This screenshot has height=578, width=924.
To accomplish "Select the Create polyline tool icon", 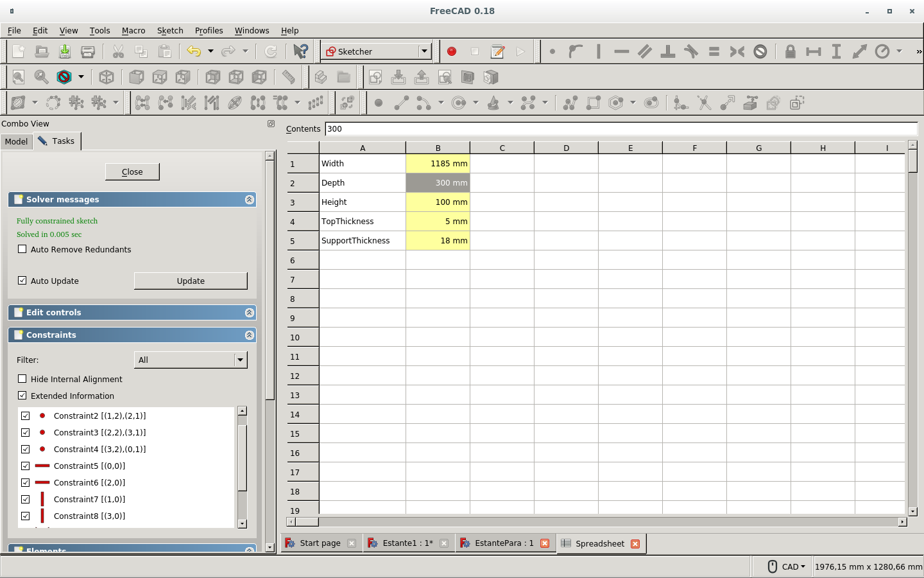I will (x=570, y=103).
